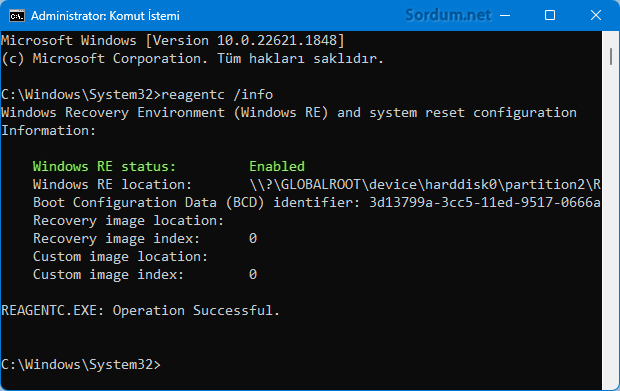Image resolution: width=620 pixels, height=391 pixels.
Task: Click the 'Recovery image index:' label
Action: [116, 238]
